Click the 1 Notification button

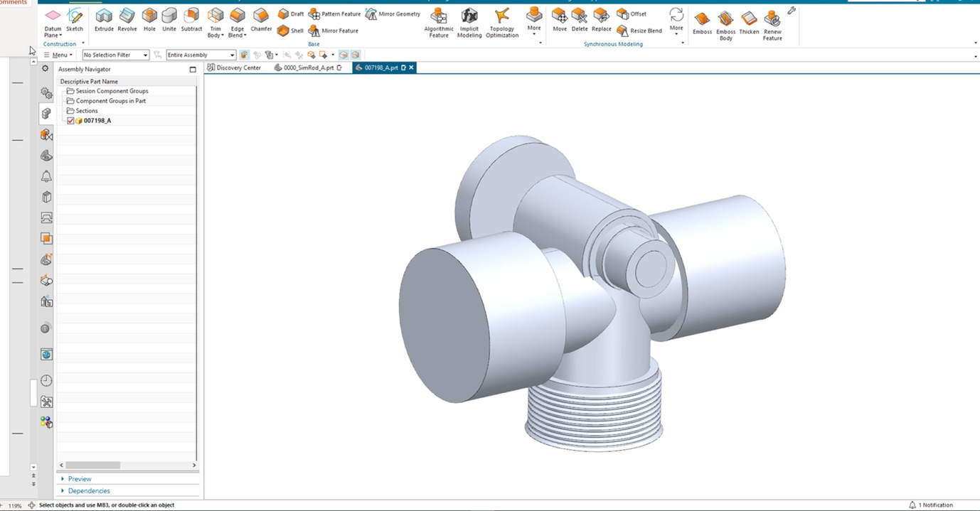click(x=930, y=505)
